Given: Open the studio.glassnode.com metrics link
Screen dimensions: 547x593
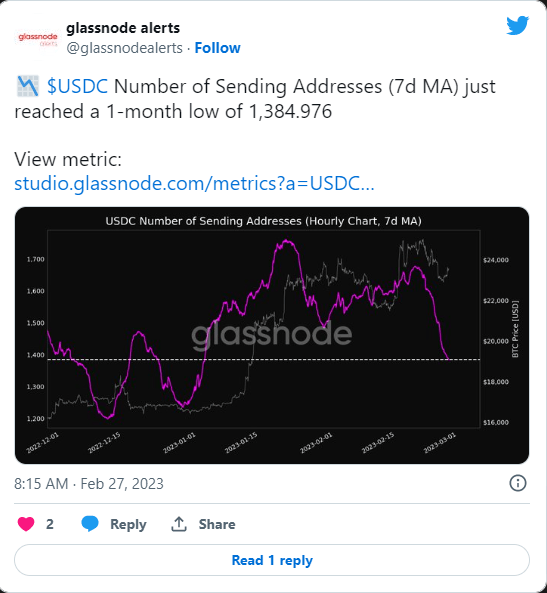Looking at the screenshot, I should (x=194, y=183).
